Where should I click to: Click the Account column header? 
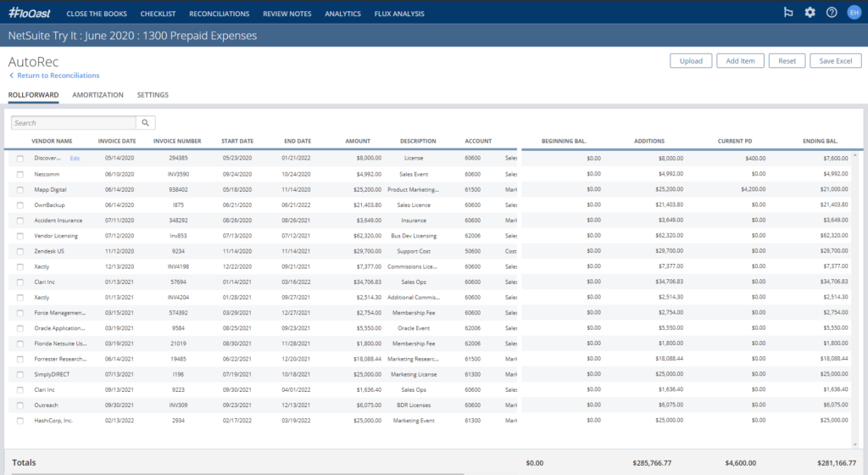click(x=478, y=141)
